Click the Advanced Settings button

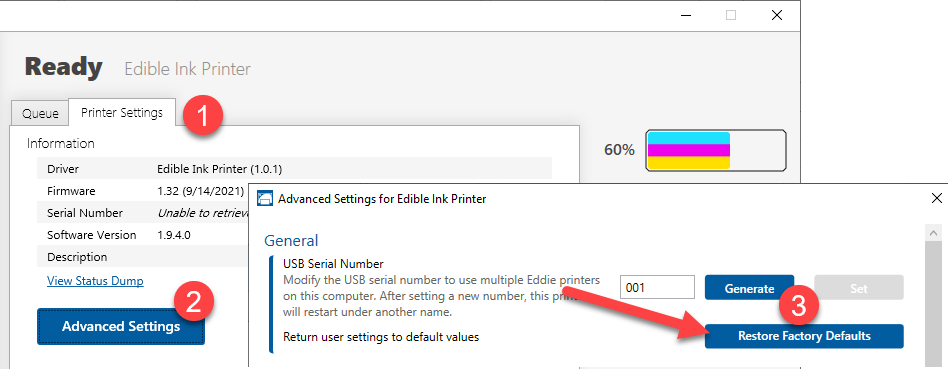pos(121,327)
